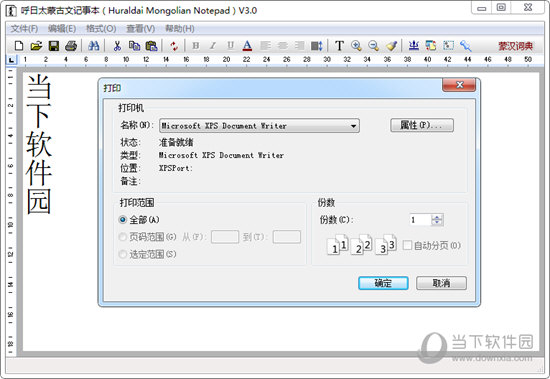550x379 pixels.
Task: Open the 蒙汉词典 dictionary link
Action: coord(516,46)
